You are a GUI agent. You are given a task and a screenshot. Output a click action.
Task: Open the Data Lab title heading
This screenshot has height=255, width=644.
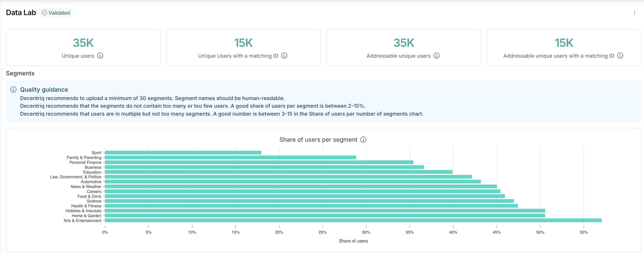point(21,12)
